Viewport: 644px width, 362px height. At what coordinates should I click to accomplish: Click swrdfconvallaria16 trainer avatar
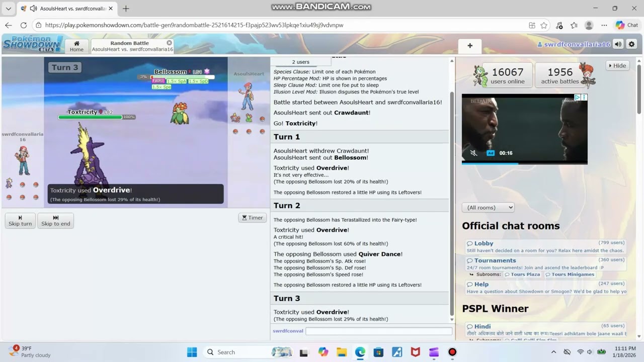22,160
